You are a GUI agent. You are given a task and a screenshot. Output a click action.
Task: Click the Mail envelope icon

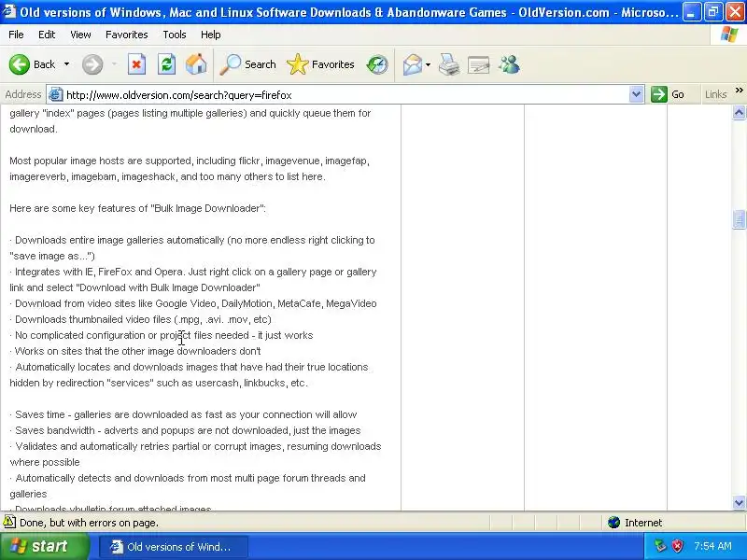(x=412, y=64)
